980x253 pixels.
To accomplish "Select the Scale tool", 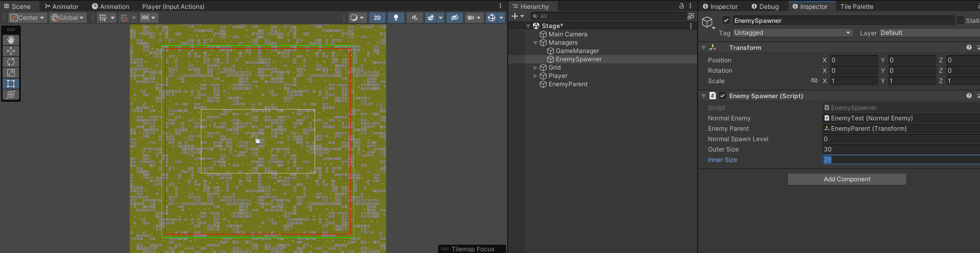I will tap(11, 73).
